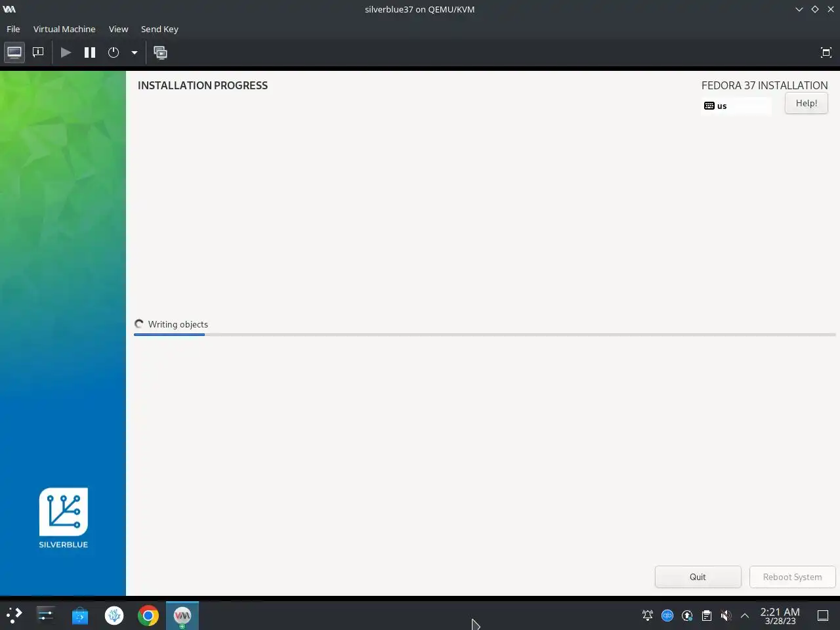Open the system settings taskbar icon
The height and width of the screenshot is (630, 840).
[45, 616]
